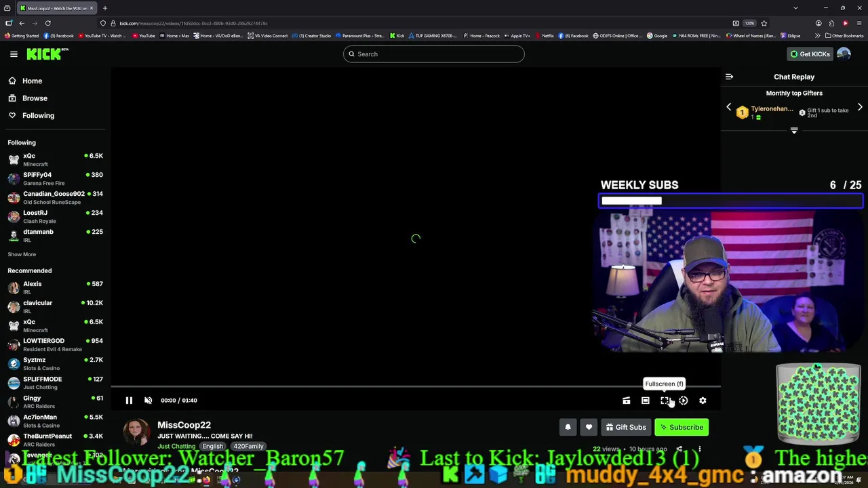The image size is (868, 488).
Task: Expand Show More in Following list
Action: click(22, 254)
